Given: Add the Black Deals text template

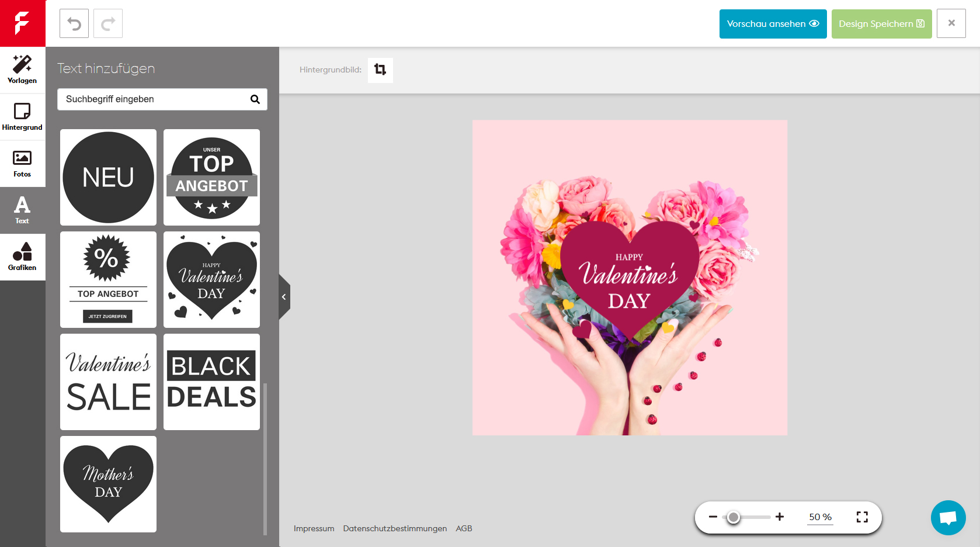Looking at the screenshot, I should 211,382.
